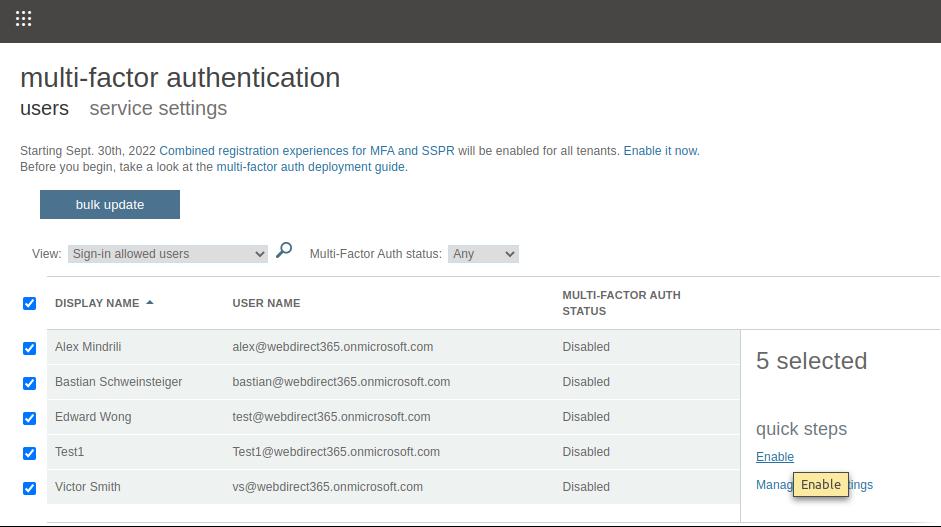The height and width of the screenshot is (527, 941).
Task: Open Combined registration experiences link
Action: [x=306, y=151]
